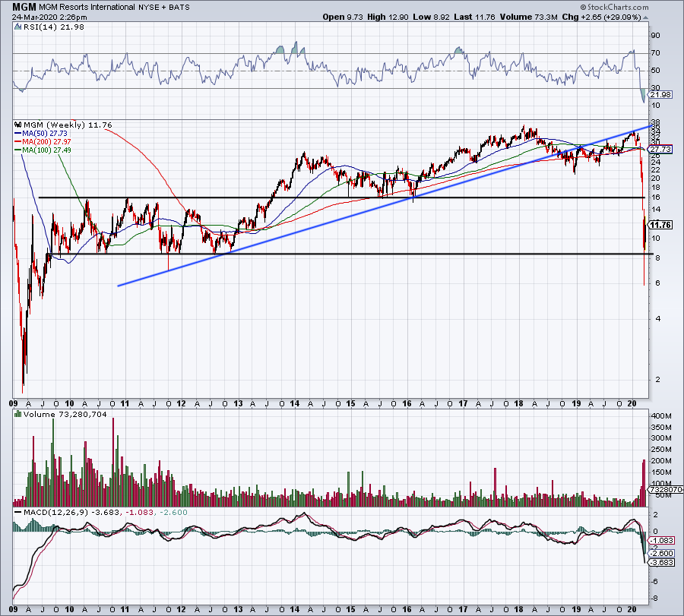This screenshot has width=684, height=616.
Task: Click the Volume 73,280,704 panel label
Action: (x=65, y=415)
